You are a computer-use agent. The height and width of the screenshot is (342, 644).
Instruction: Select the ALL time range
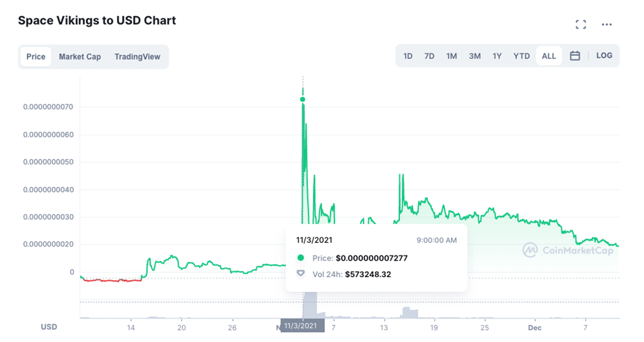pyautogui.click(x=548, y=56)
